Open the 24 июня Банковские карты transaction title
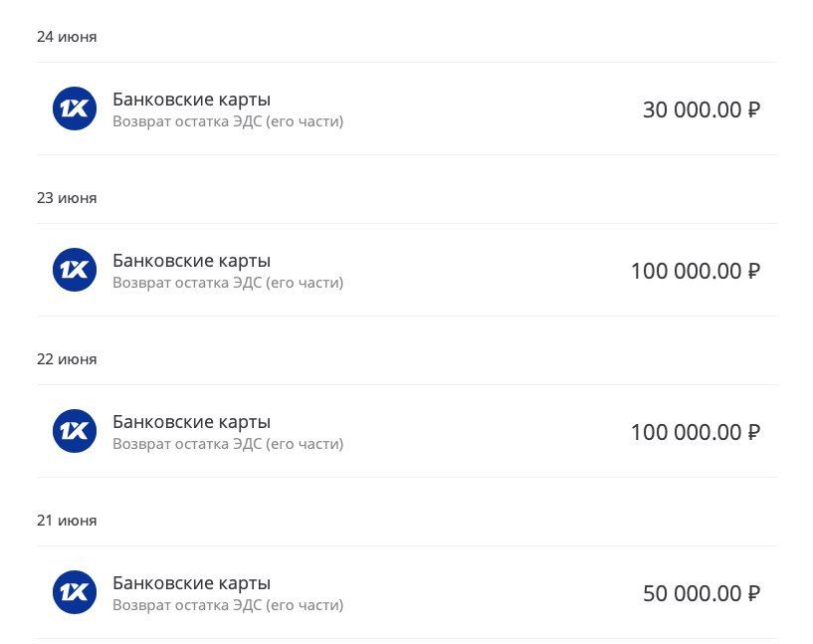 (191, 99)
